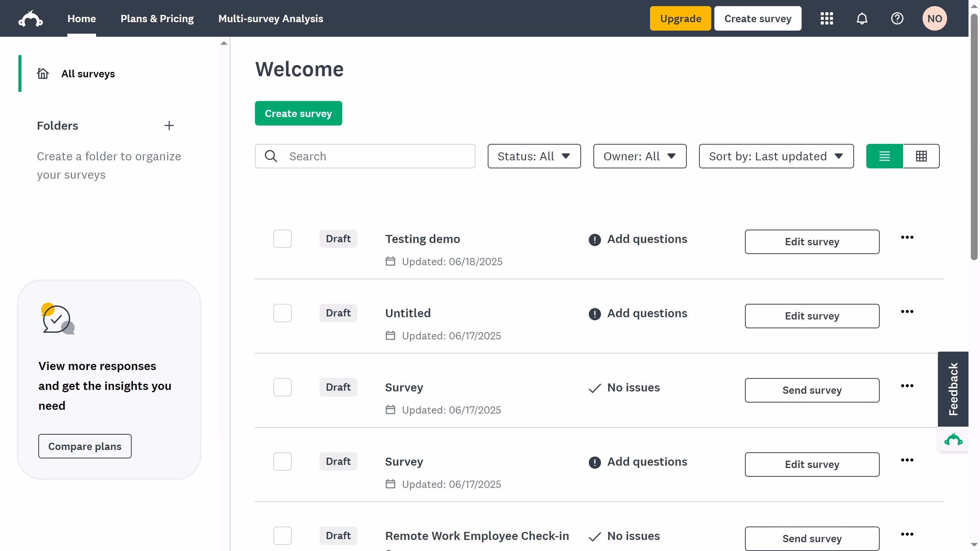The width and height of the screenshot is (980, 551).
Task: Click the Folders heading
Action: click(x=57, y=126)
